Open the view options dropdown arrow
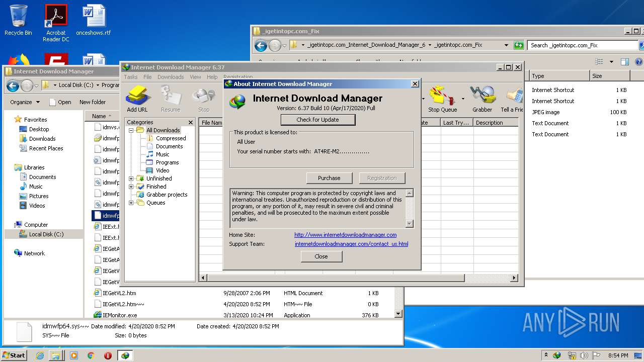The image size is (644, 362). pyautogui.click(x=611, y=62)
